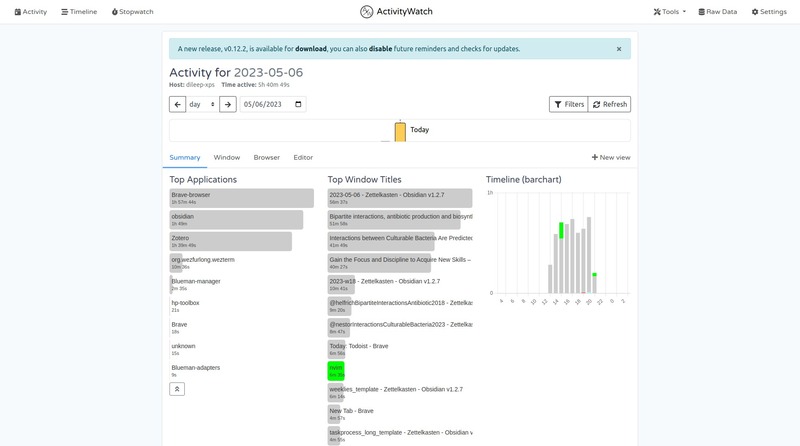
Task: Open the calendar picker icon
Action: pos(298,104)
